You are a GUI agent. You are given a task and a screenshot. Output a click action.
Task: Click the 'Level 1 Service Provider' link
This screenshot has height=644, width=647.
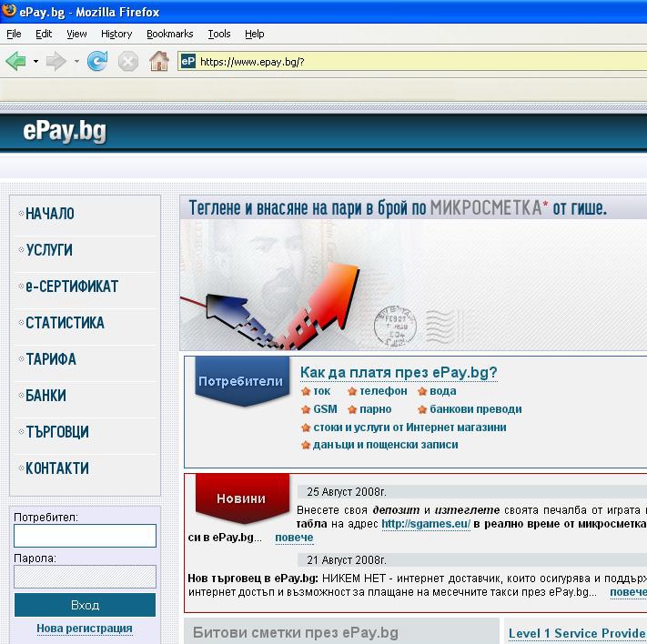click(577, 633)
